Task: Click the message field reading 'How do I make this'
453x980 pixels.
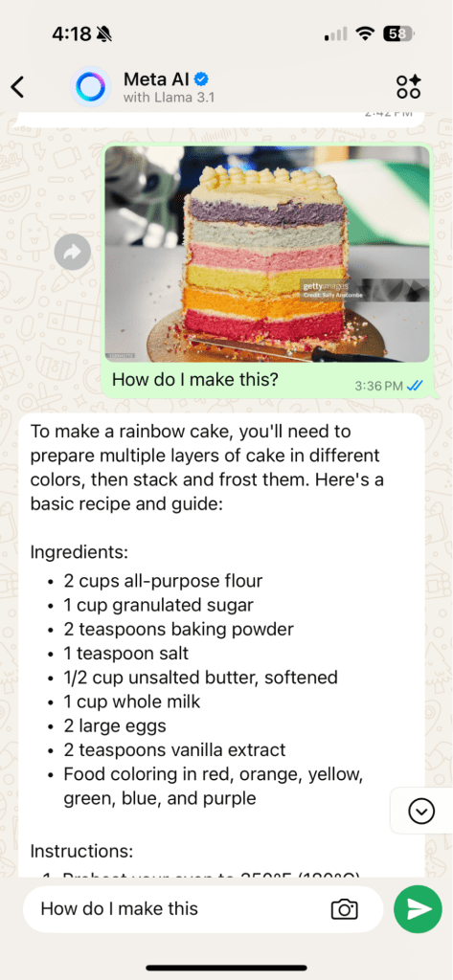Action: pos(181,908)
